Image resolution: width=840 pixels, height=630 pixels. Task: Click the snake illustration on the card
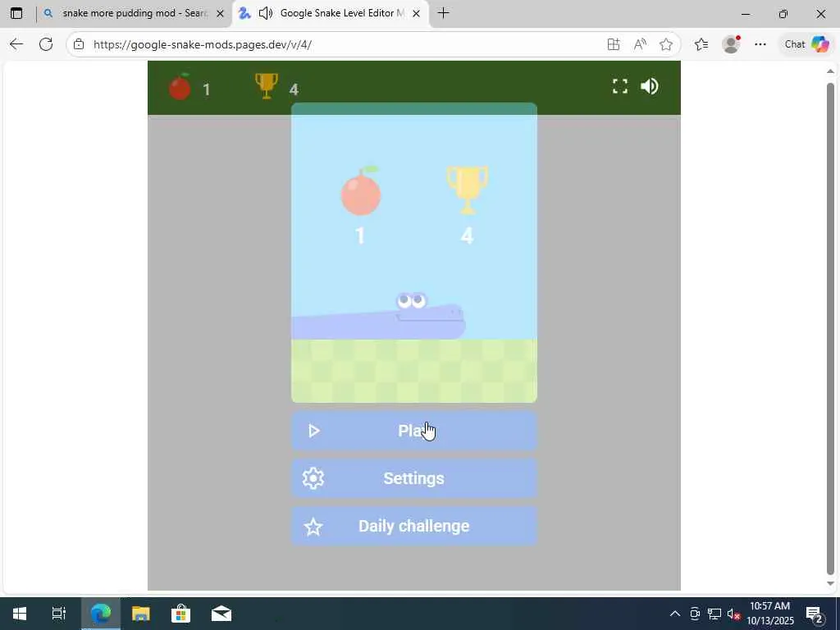coord(378,316)
